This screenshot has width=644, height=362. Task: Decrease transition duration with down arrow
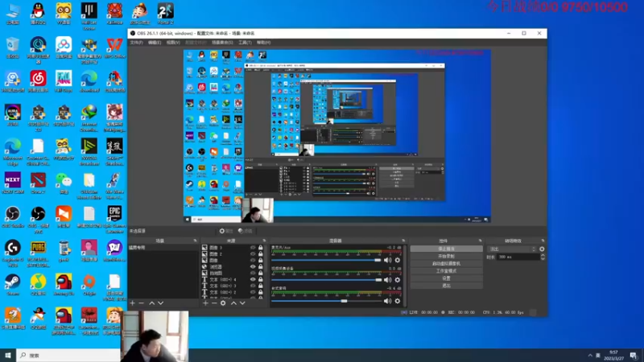click(x=543, y=258)
